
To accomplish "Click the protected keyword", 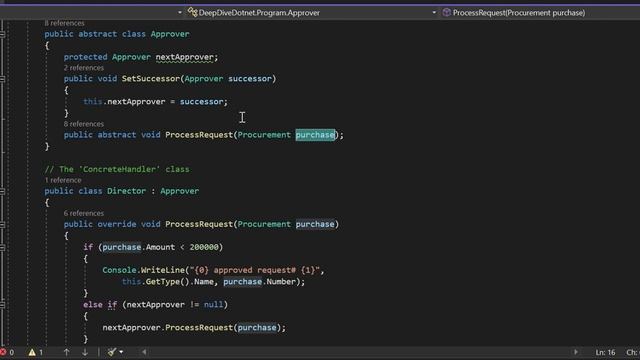I will [85, 57].
